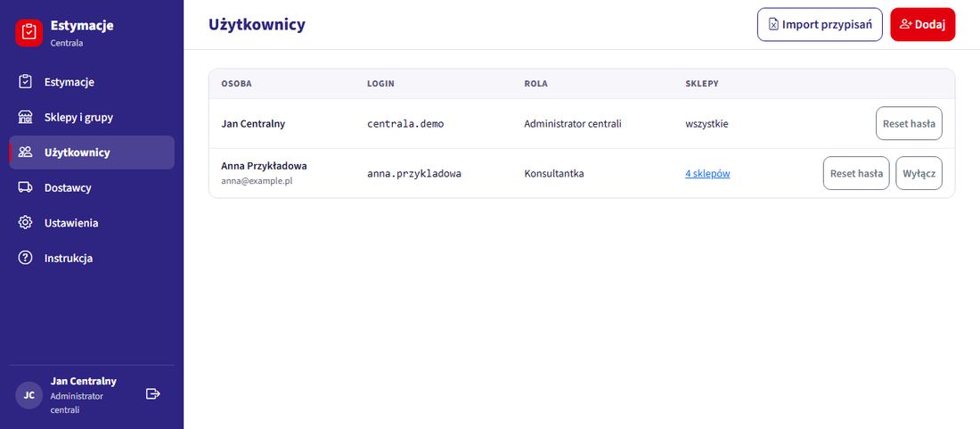The image size is (980, 429).
Task: Click the red Dodaj button
Action: [x=922, y=24]
